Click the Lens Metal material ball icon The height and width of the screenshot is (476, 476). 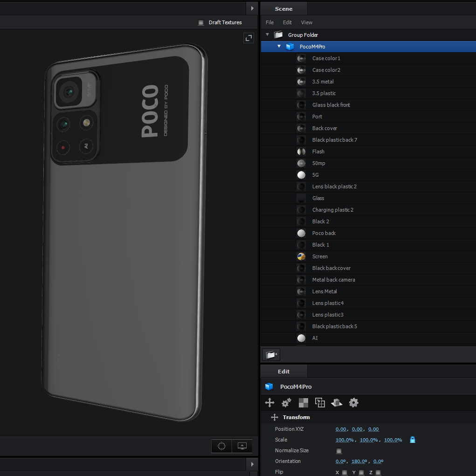click(x=301, y=291)
